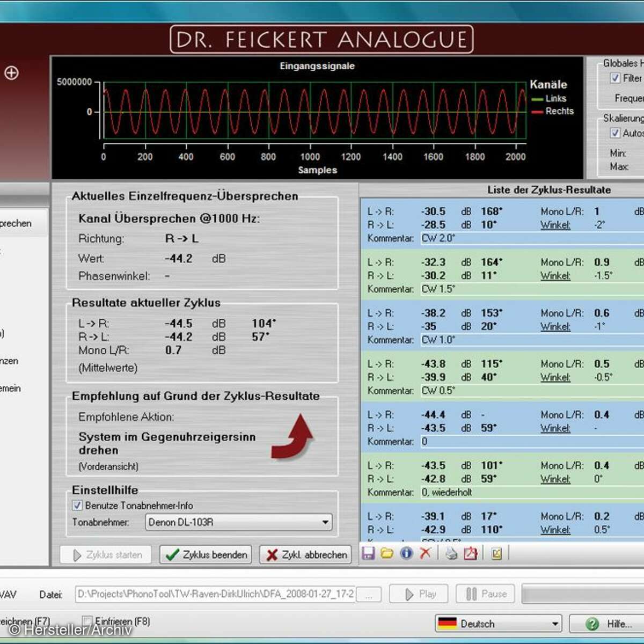Click the blue info icon

click(x=406, y=553)
